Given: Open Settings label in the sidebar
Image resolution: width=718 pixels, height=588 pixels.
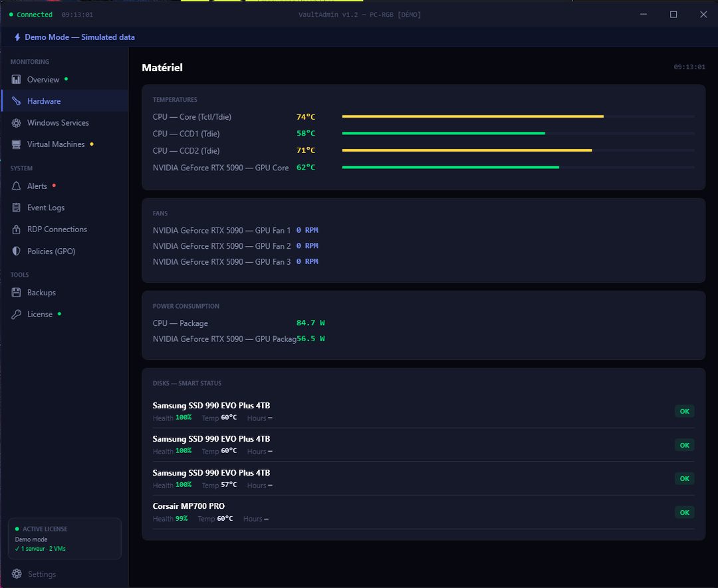Looking at the screenshot, I should coord(42,574).
